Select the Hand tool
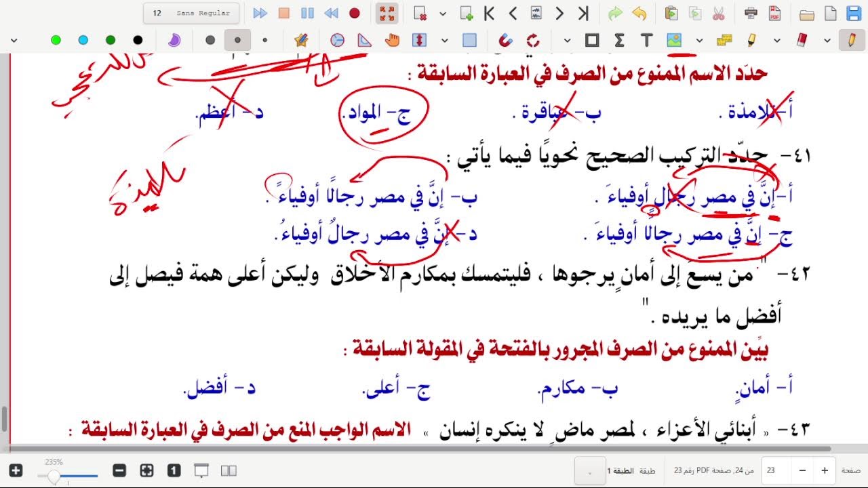This screenshot has width=868, height=488. (392, 41)
